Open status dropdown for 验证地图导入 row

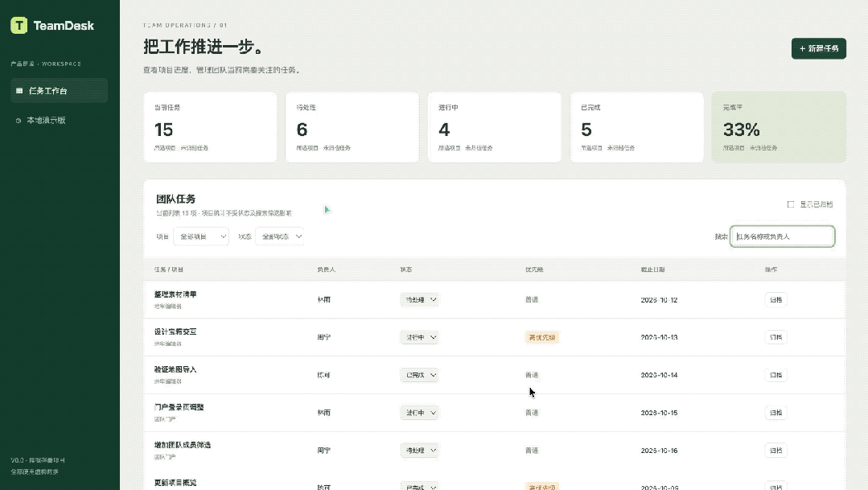420,375
